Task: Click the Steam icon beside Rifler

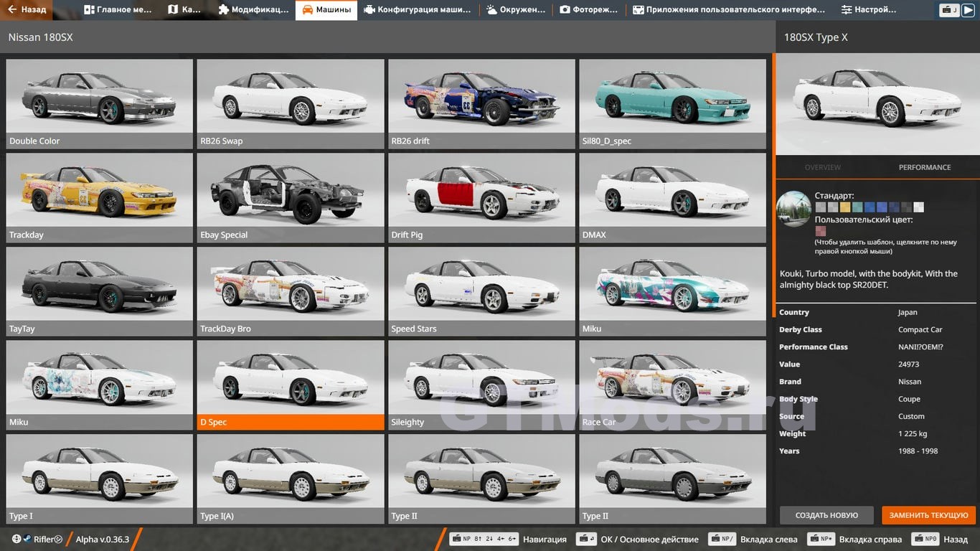Action: tap(27, 540)
